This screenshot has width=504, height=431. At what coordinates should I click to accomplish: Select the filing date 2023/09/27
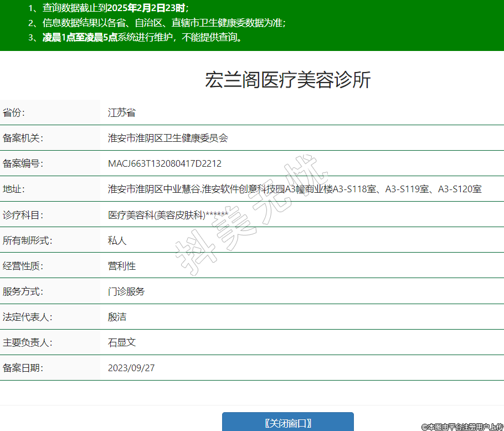131,368
